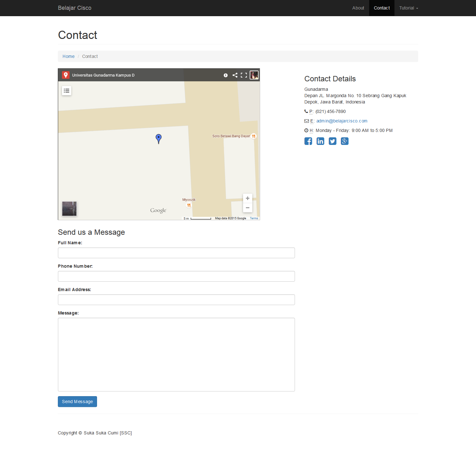The image size is (476, 455).
Task: Email admin@belajarcisco.com link
Action: tap(342, 121)
